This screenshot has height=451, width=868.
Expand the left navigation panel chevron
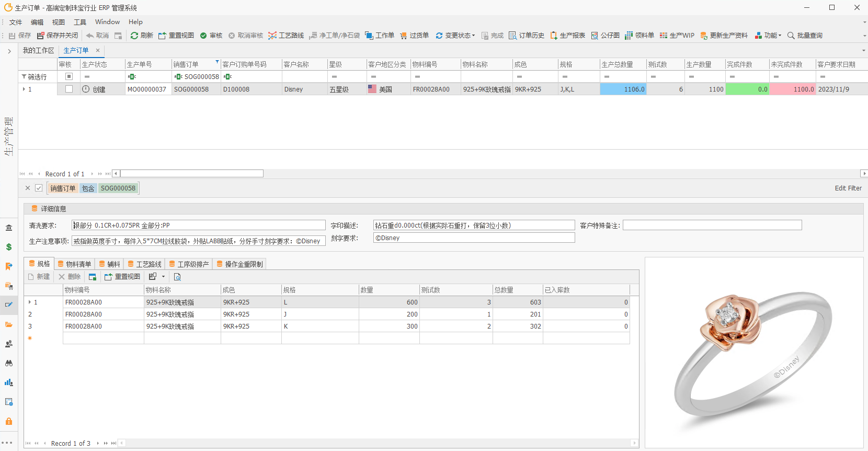(9, 51)
